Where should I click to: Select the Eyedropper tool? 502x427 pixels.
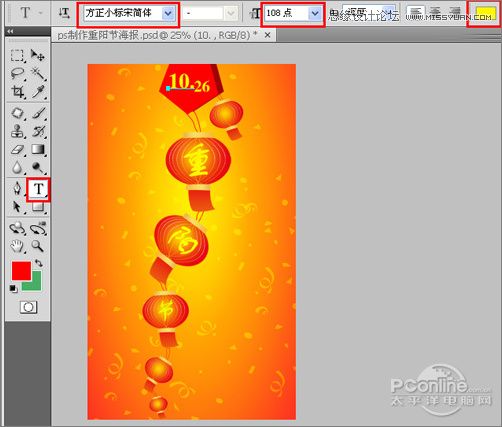[38, 91]
